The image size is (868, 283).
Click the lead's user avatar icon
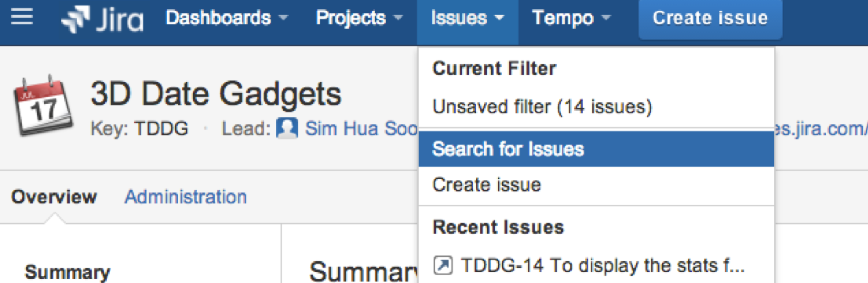(x=287, y=128)
